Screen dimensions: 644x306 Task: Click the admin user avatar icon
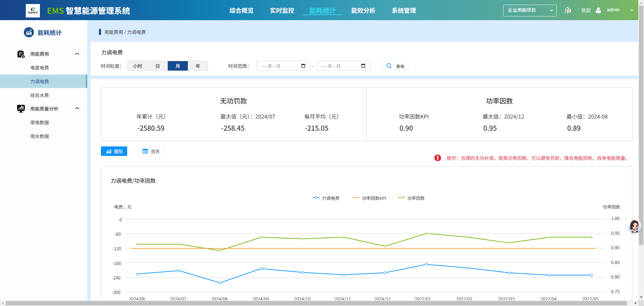pyautogui.click(x=598, y=10)
